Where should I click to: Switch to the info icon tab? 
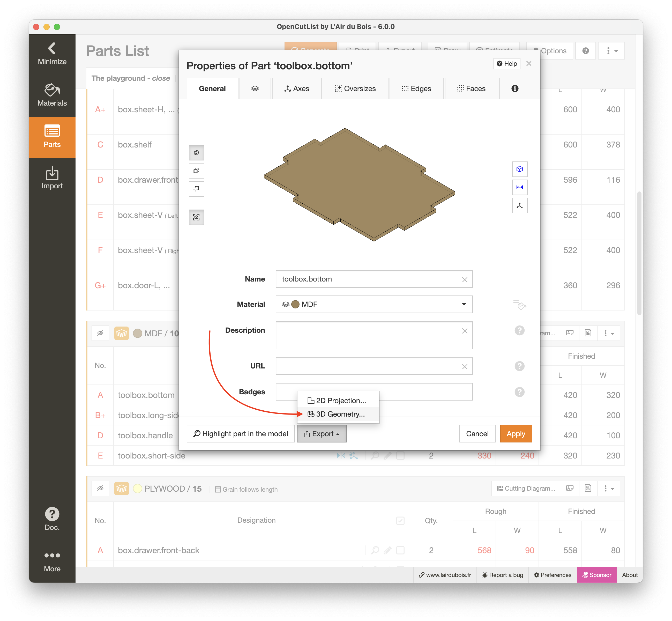coord(515,89)
